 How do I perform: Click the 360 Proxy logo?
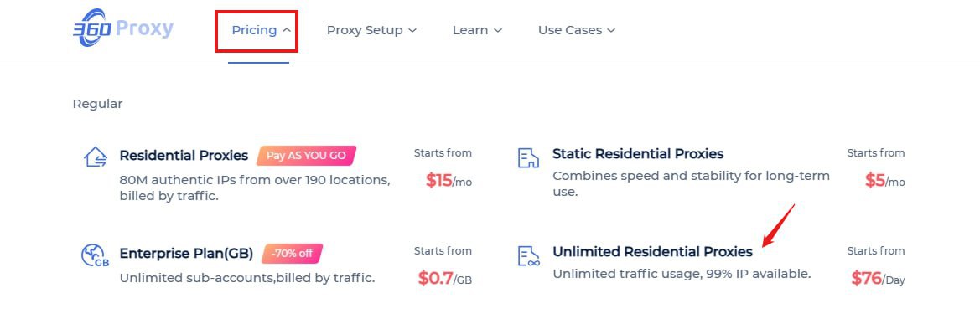coord(123,28)
